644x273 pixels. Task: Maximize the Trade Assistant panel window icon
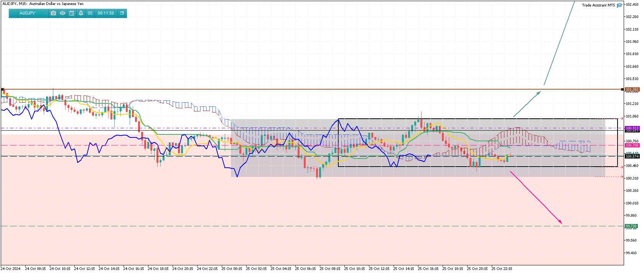pos(122,13)
